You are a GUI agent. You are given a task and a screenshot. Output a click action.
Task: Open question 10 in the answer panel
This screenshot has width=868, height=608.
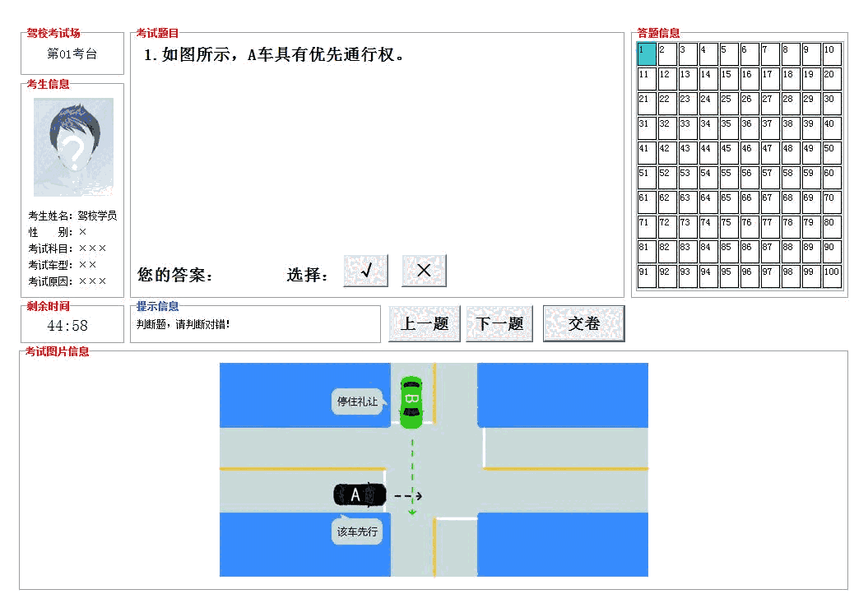[832, 52]
